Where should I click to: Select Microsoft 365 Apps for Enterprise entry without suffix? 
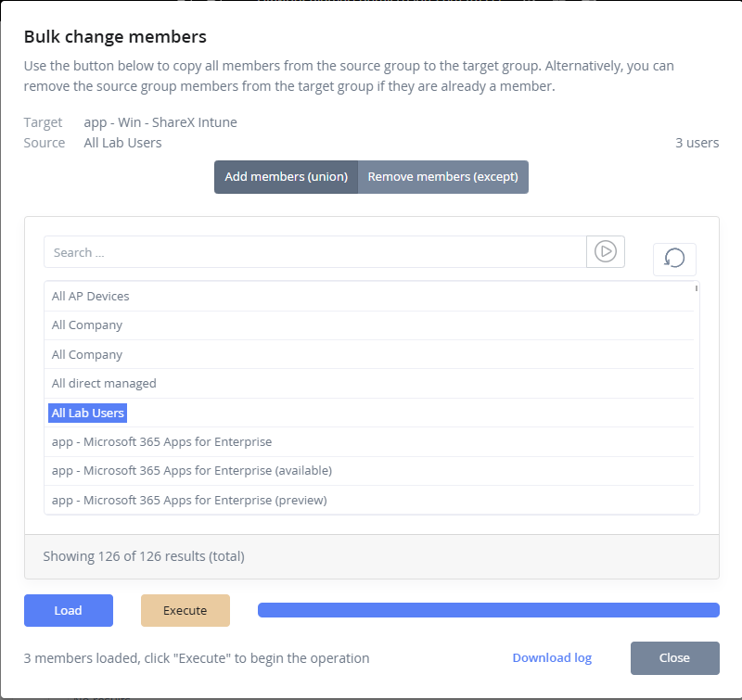(161, 442)
